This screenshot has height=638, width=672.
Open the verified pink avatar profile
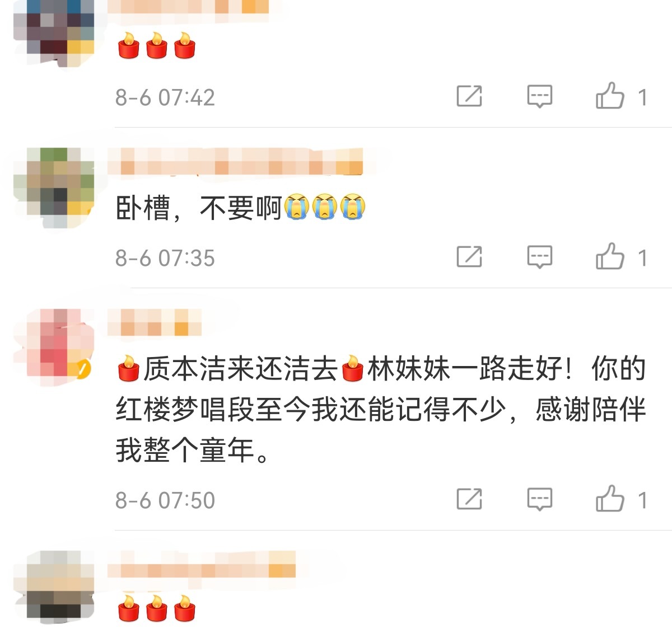point(54,348)
